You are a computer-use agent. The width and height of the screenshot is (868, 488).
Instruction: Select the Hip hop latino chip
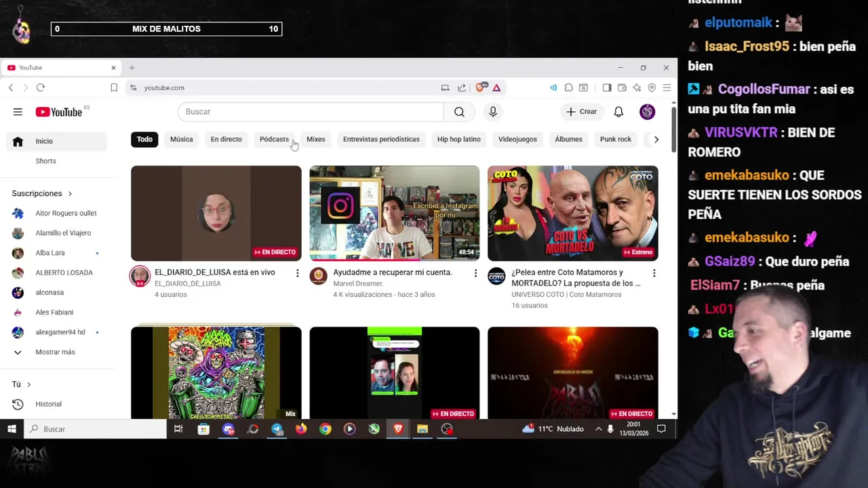coord(458,139)
